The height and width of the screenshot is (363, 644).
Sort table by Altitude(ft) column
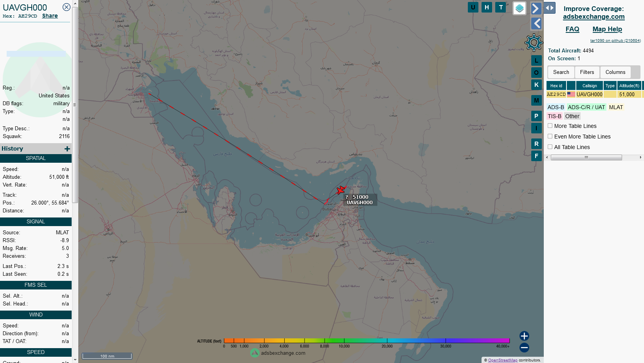coord(629,86)
